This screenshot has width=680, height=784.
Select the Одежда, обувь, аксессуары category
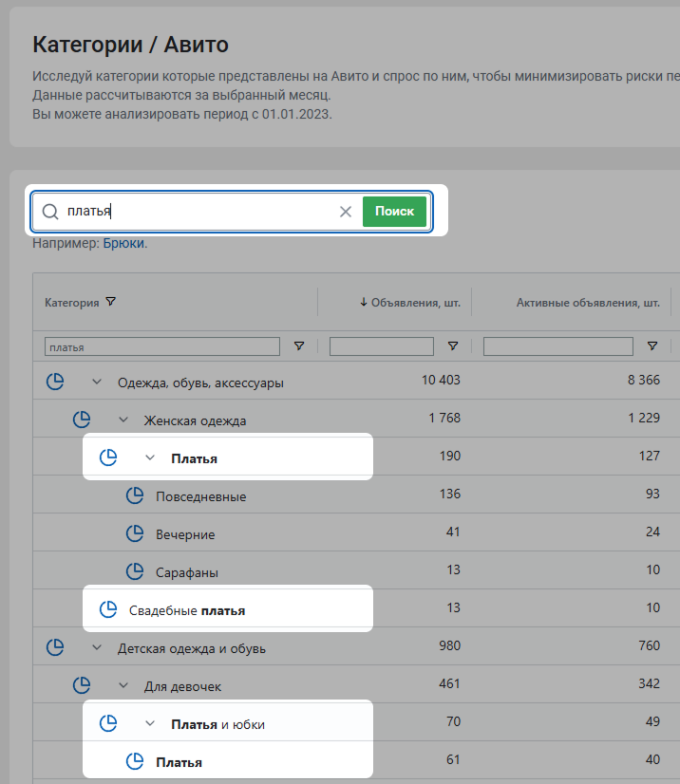[x=200, y=383]
